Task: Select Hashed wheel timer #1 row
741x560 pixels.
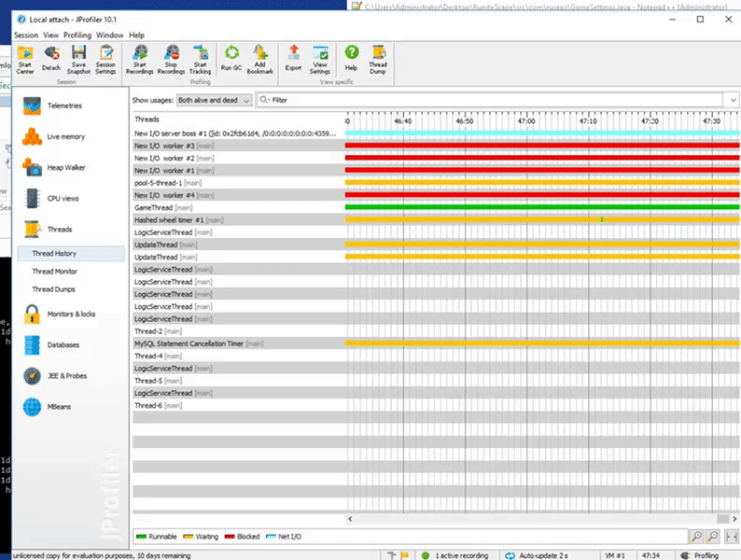Action: 436,220
